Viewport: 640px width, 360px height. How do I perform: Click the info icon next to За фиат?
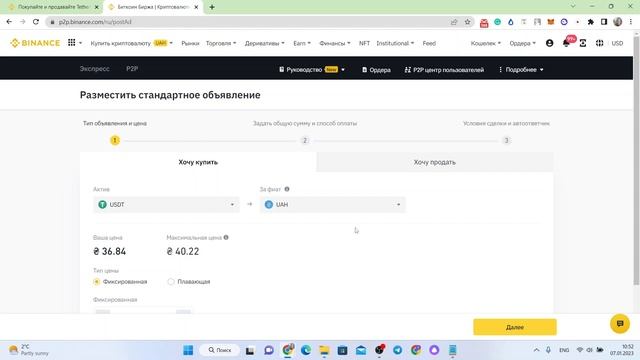[287, 189]
